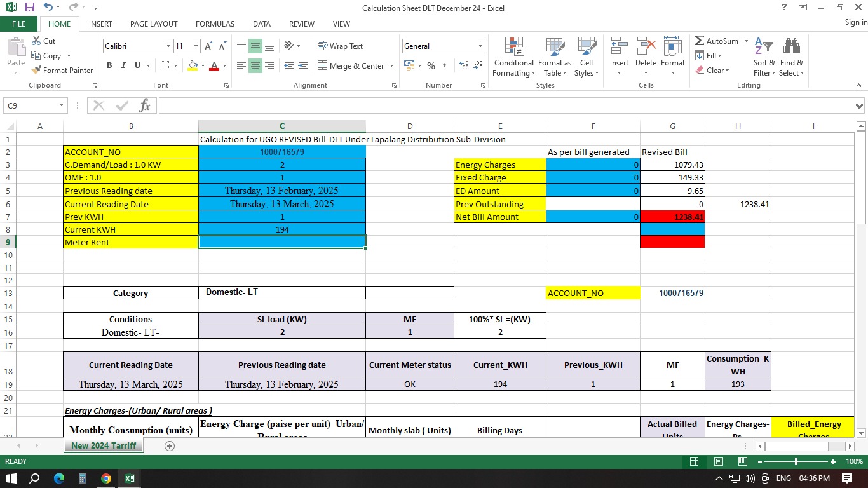Click the Insert Function fx icon
The image size is (868, 488).
click(x=144, y=105)
